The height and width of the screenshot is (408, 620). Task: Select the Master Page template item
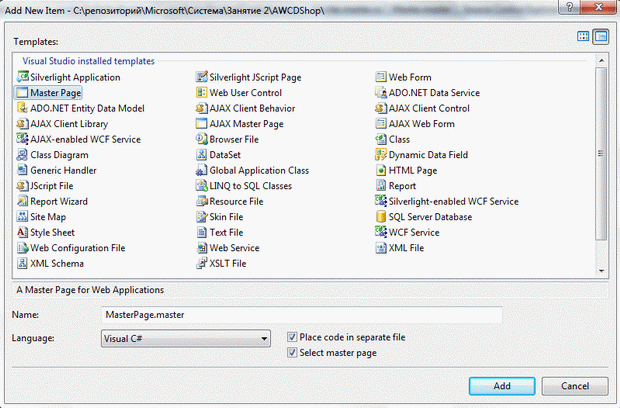pos(55,93)
